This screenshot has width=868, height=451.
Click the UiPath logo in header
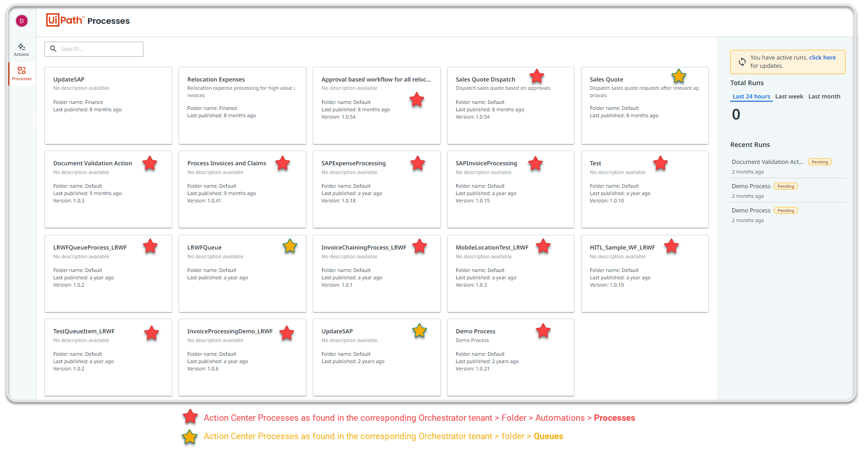[x=65, y=20]
